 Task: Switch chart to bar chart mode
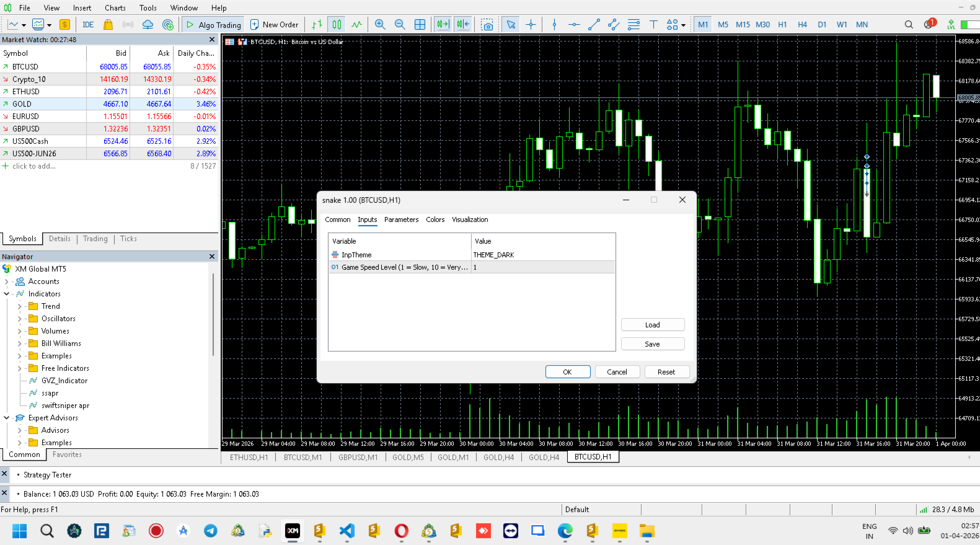coord(317,25)
